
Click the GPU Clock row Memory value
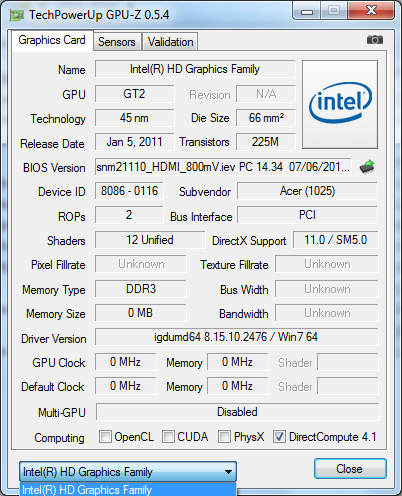(237, 362)
